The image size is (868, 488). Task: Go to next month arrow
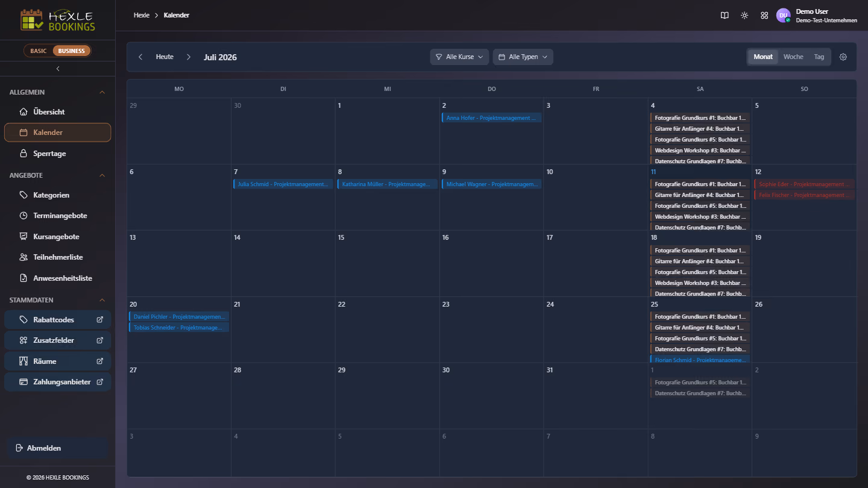189,57
